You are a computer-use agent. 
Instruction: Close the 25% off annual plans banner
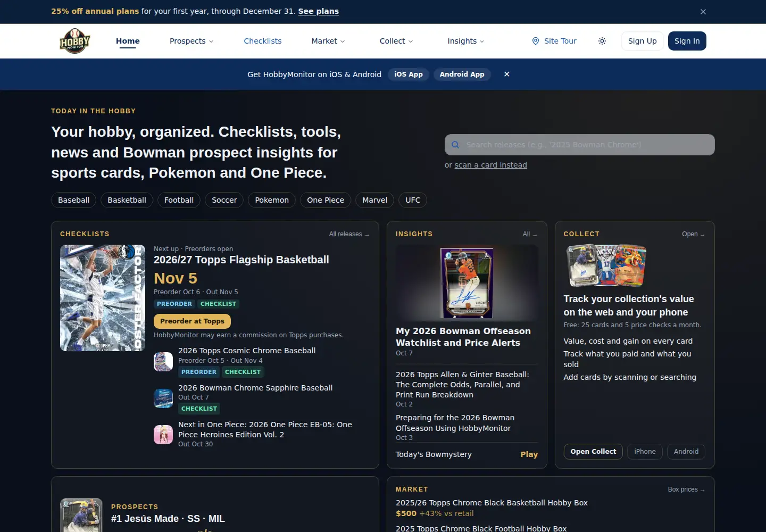pos(703,12)
